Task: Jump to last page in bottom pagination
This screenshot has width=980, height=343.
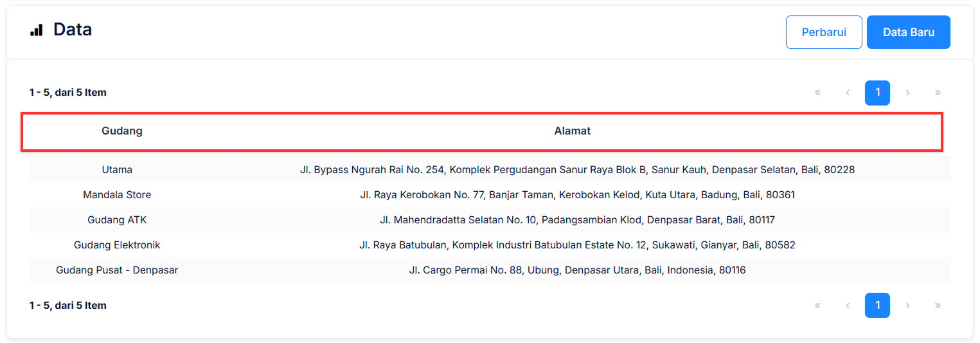Action: point(938,306)
